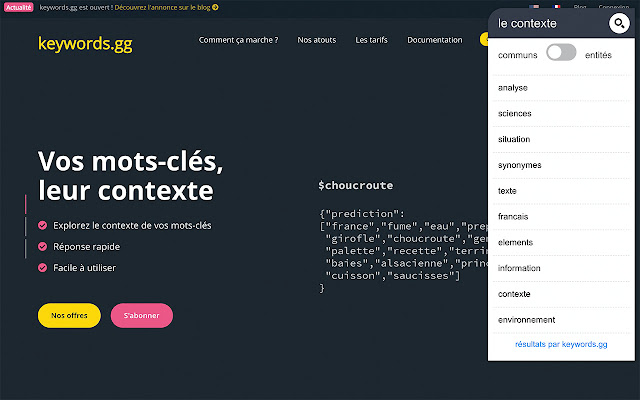Click the French flag language icon
Screen dimensions: 640x400
coord(556,7)
